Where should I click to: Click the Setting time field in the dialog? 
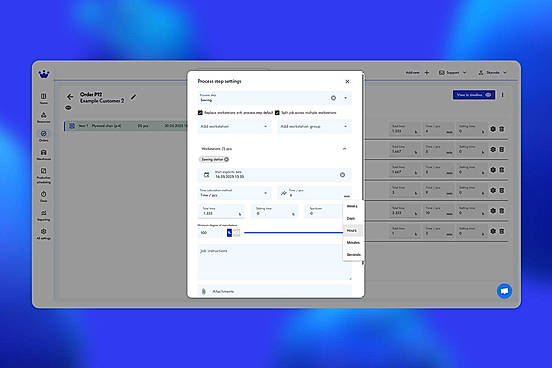[x=275, y=211]
